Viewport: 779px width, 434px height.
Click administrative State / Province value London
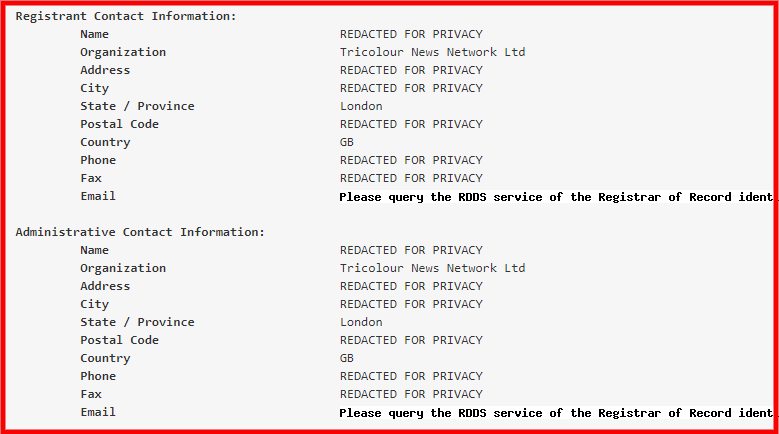point(361,322)
